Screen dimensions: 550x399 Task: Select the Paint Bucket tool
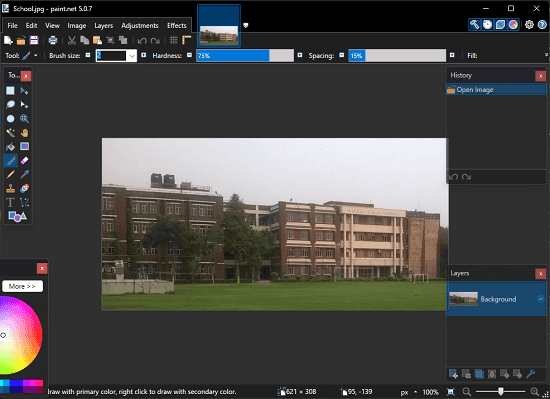point(11,147)
